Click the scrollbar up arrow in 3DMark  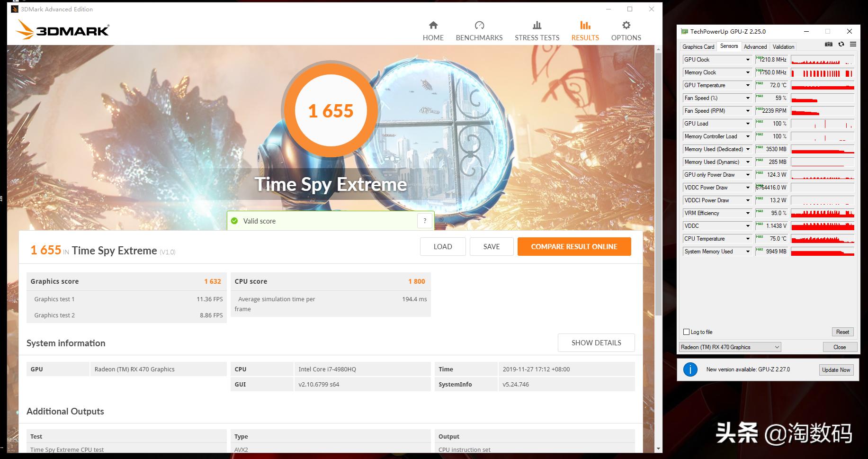click(x=658, y=49)
